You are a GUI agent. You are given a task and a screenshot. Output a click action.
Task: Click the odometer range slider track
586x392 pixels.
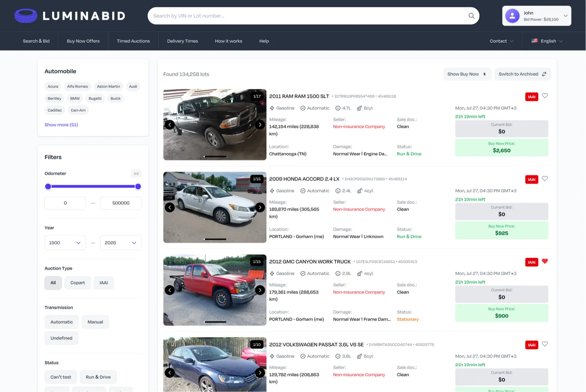93,187
